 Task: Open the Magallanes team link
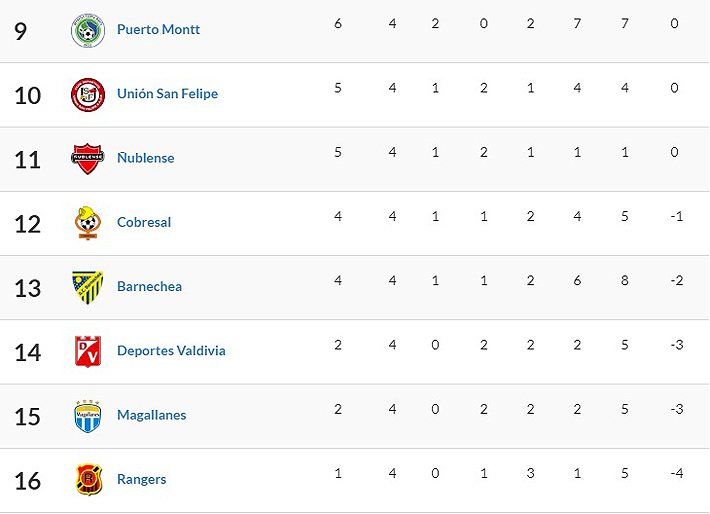tap(151, 415)
